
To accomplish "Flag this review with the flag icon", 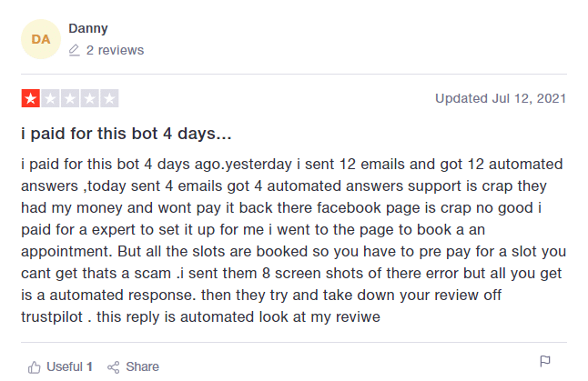I will pyautogui.click(x=545, y=362).
